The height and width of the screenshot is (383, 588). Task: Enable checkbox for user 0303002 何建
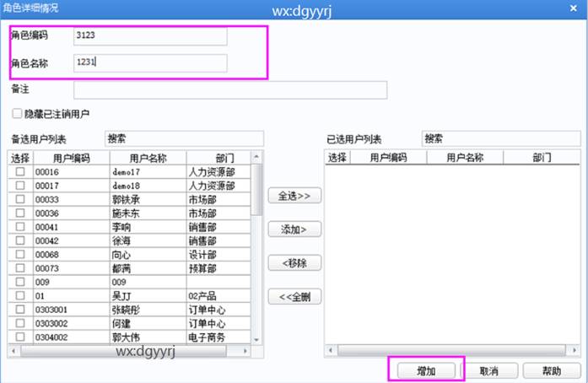19,324
